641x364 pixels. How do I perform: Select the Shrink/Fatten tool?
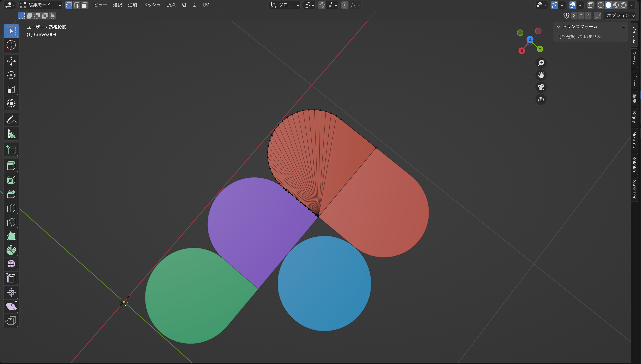click(11, 292)
